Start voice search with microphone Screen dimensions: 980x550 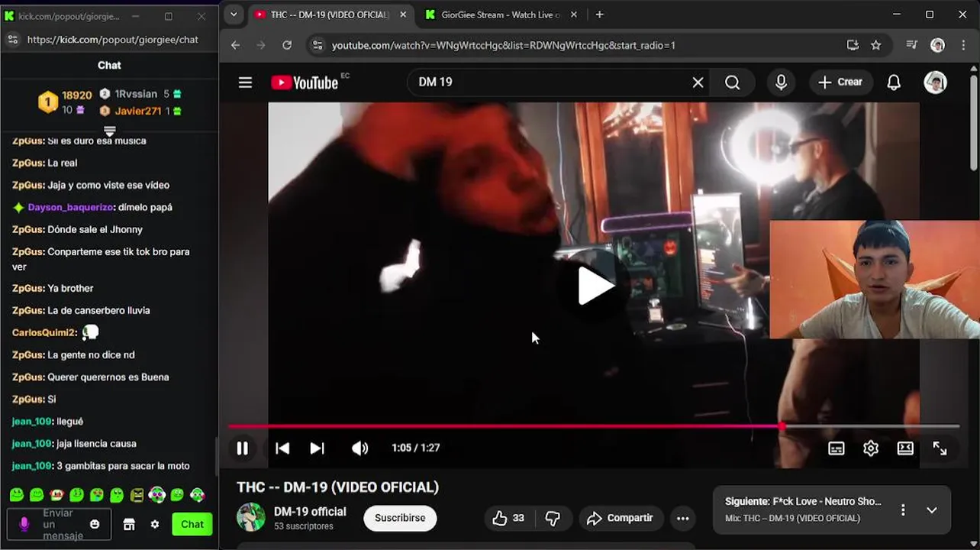(x=781, y=82)
